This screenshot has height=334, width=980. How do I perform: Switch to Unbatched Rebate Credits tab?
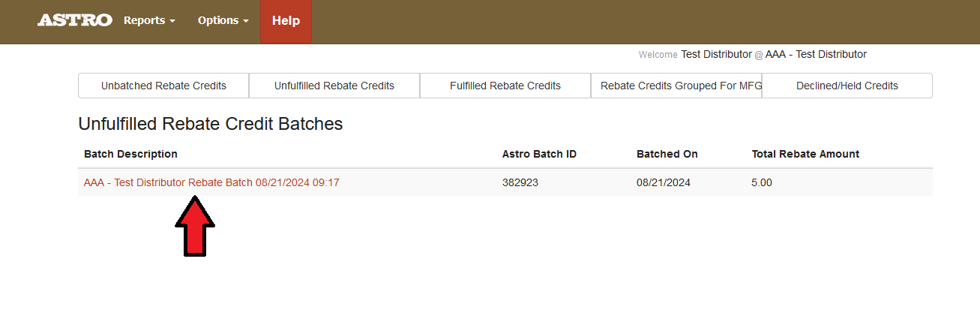click(x=163, y=86)
